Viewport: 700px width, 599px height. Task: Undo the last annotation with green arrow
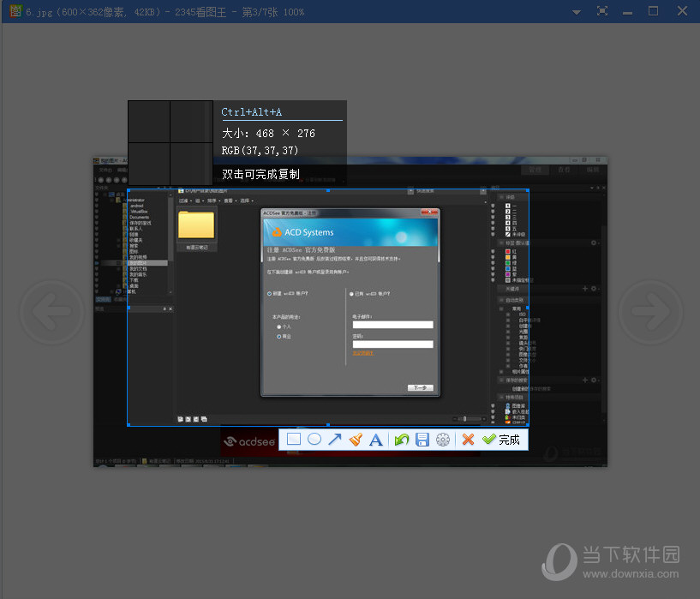coord(401,440)
